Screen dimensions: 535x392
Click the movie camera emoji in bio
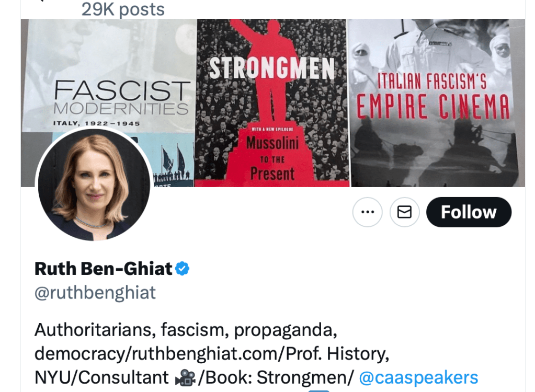click(185, 378)
